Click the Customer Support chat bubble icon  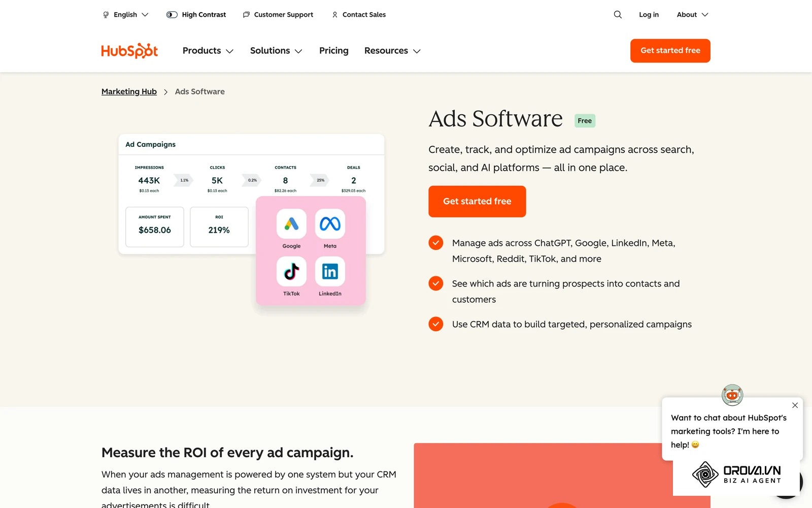click(x=246, y=15)
